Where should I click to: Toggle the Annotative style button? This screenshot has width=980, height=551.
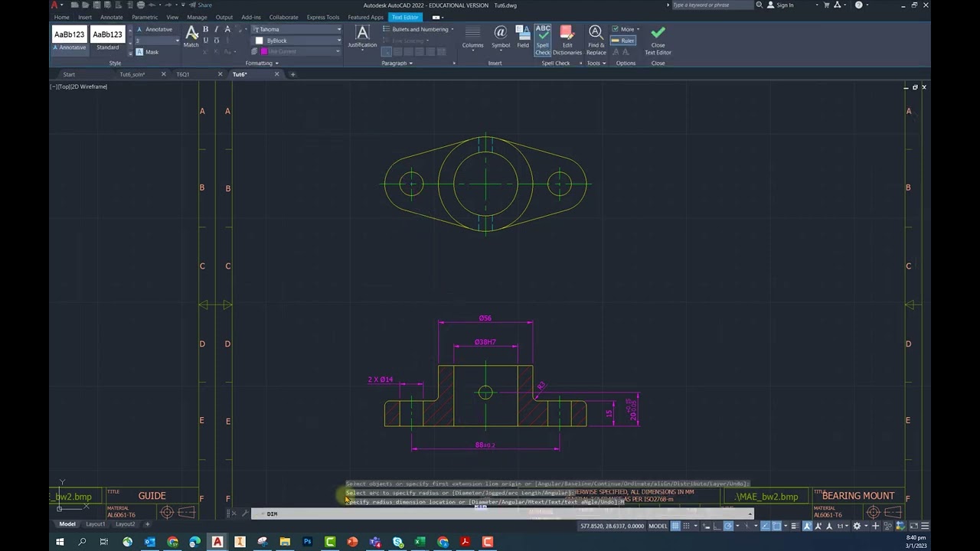[154, 29]
